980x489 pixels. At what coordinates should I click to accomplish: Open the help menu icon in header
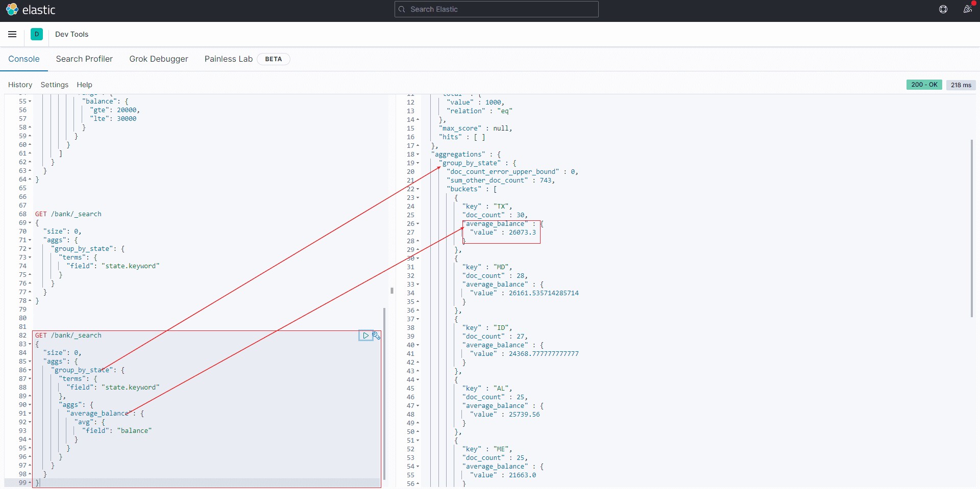tap(943, 9)
